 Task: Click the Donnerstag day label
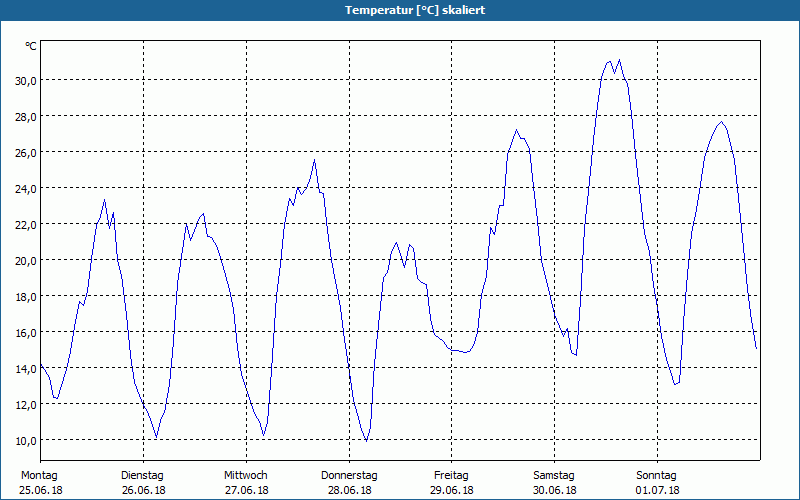pyautogui.click(x=349, y=476)
